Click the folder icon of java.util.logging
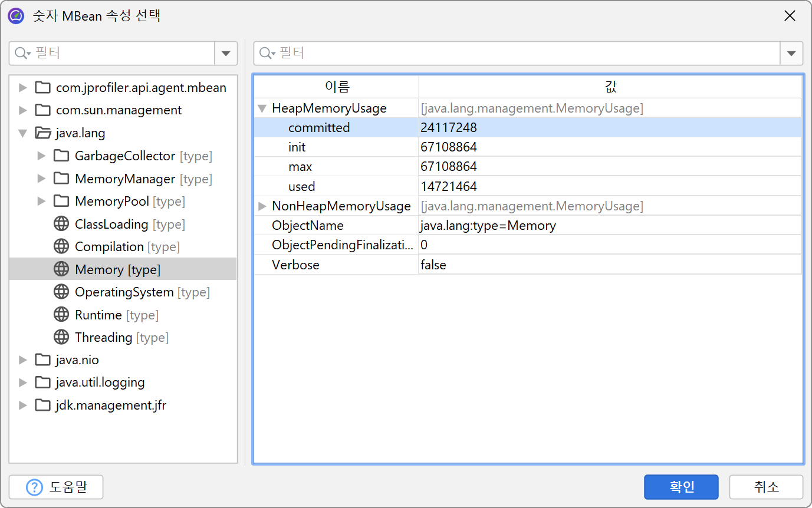 (x=42, y=382)
